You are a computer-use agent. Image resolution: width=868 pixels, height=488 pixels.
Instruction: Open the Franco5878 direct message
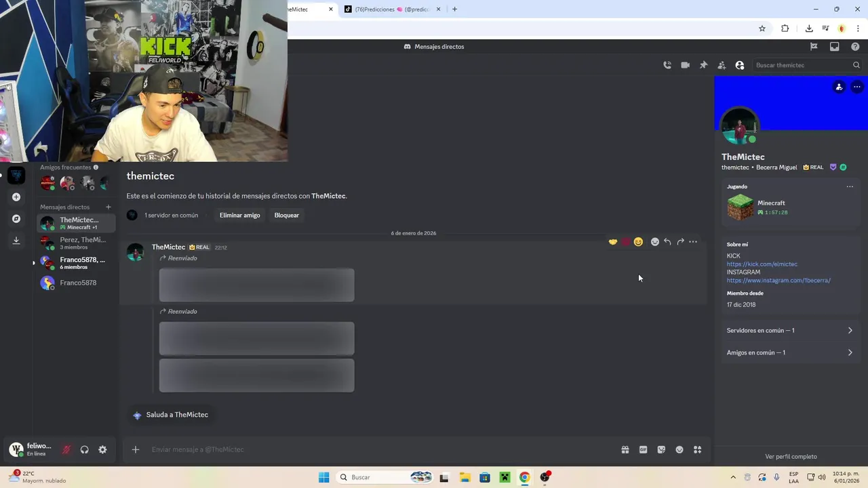[x=76, y=283]
